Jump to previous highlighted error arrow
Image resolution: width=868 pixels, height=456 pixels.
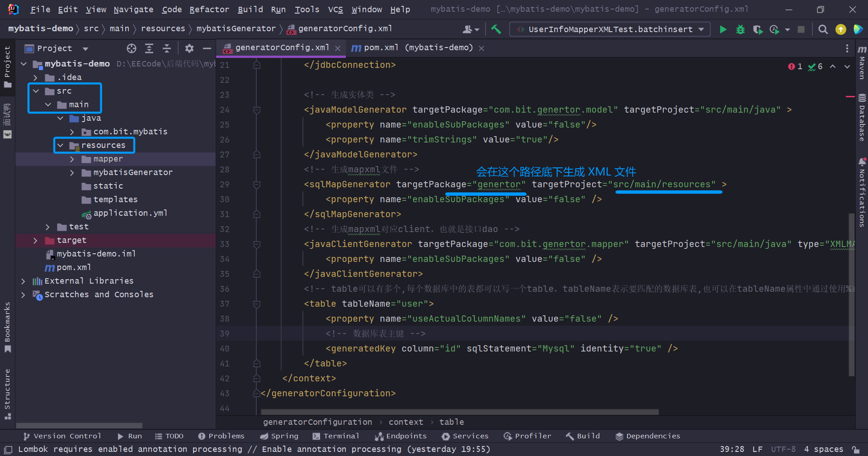833,66
